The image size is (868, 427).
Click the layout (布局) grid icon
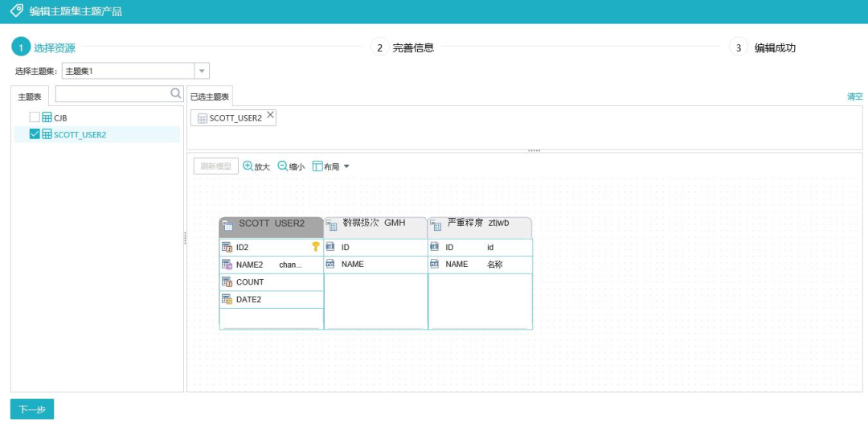317,166
